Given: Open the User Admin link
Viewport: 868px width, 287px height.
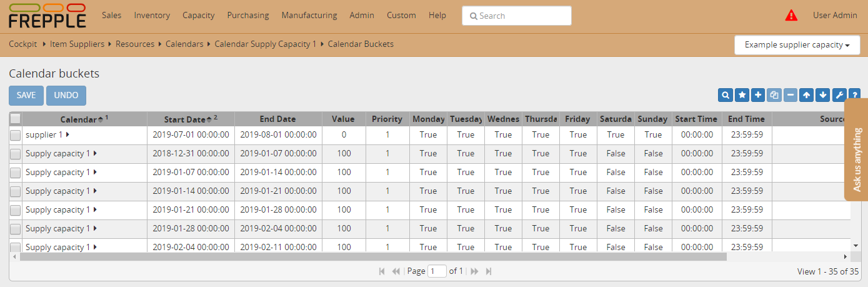Looking at the screenshot, I should pyautogui.click(x=835, y=15).
